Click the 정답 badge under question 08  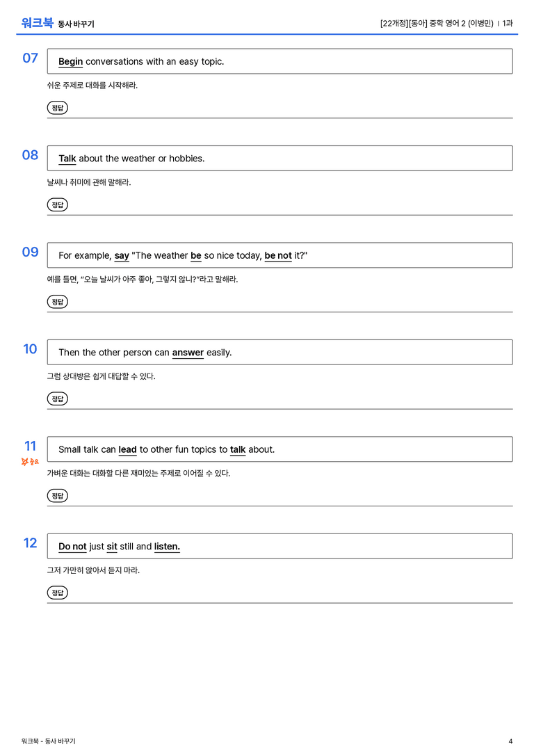[57, 205]
